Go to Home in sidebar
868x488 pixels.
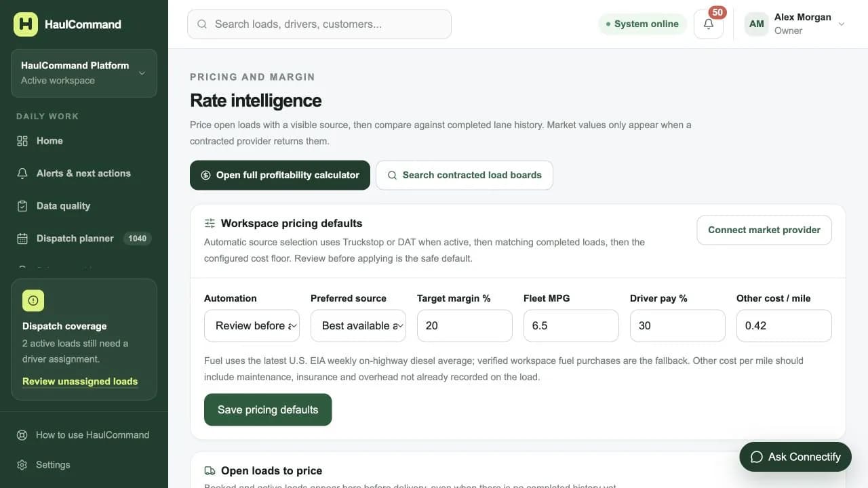pos(84,141)
